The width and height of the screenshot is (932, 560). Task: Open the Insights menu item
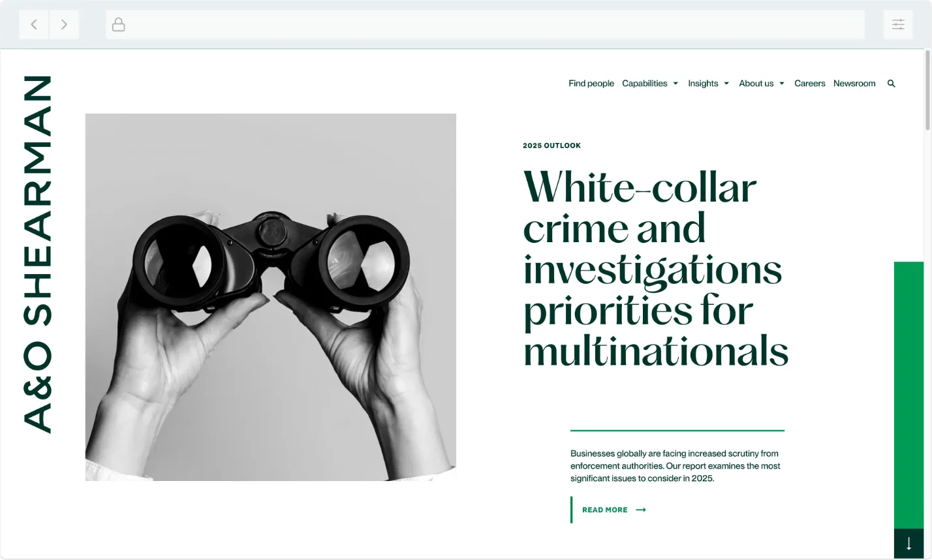pyautogui.click(x=703, y=84)
